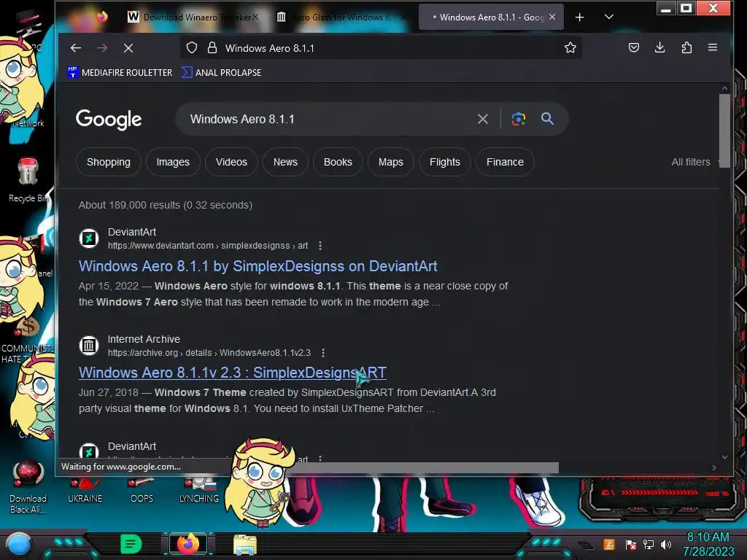Viewport: 747px width, 560px height.
Task: Clear the Google search box
Action: pos(483,119)
